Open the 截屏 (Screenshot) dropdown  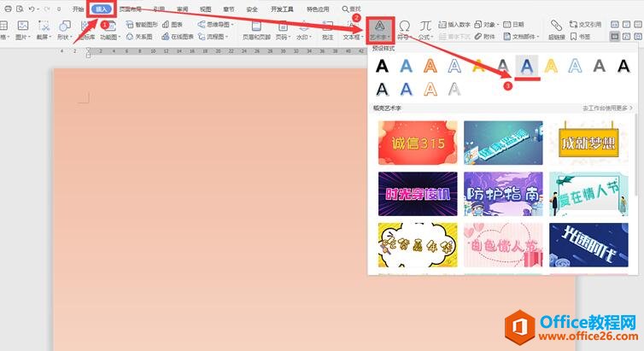(x=44, y=30)
